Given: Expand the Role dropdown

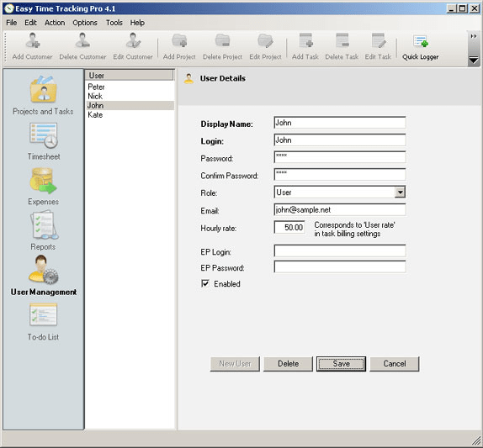Looking at the screenshot, I should pos(400,192).
